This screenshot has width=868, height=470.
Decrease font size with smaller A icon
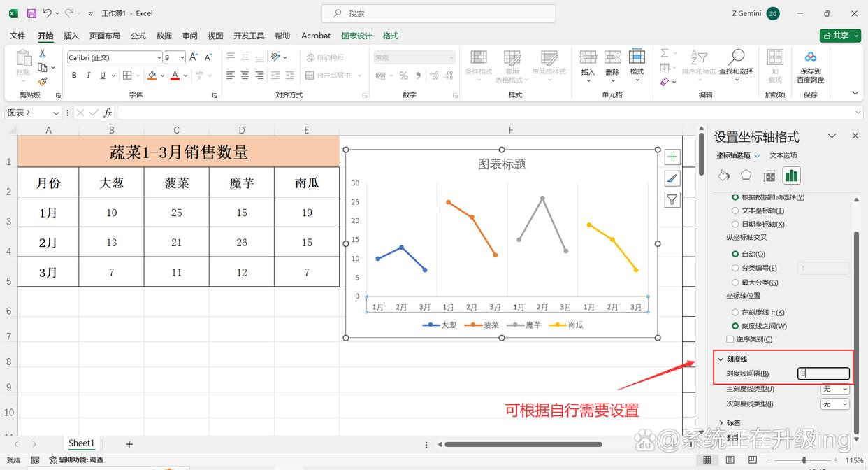click(208, 57)
